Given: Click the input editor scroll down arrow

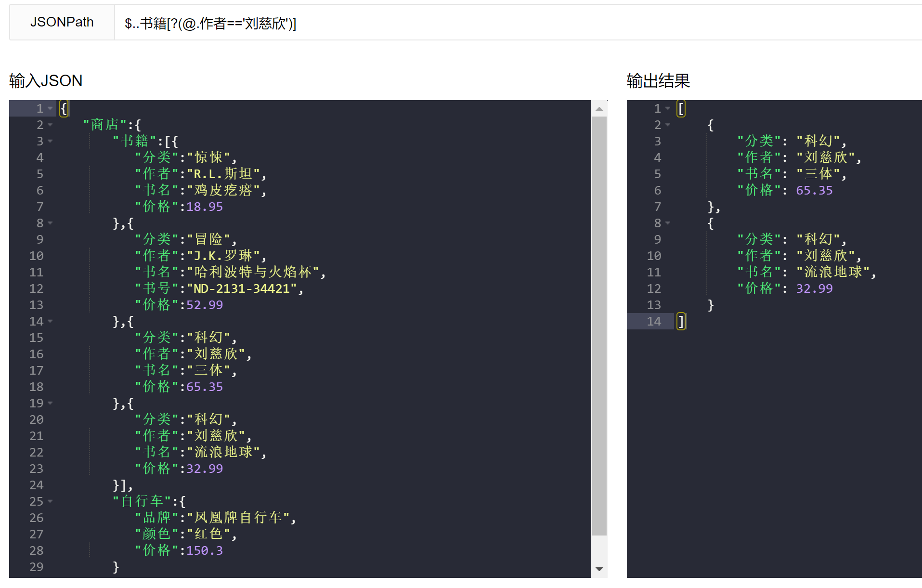Looking at the screenshot, I should click(x=599, y=569).
